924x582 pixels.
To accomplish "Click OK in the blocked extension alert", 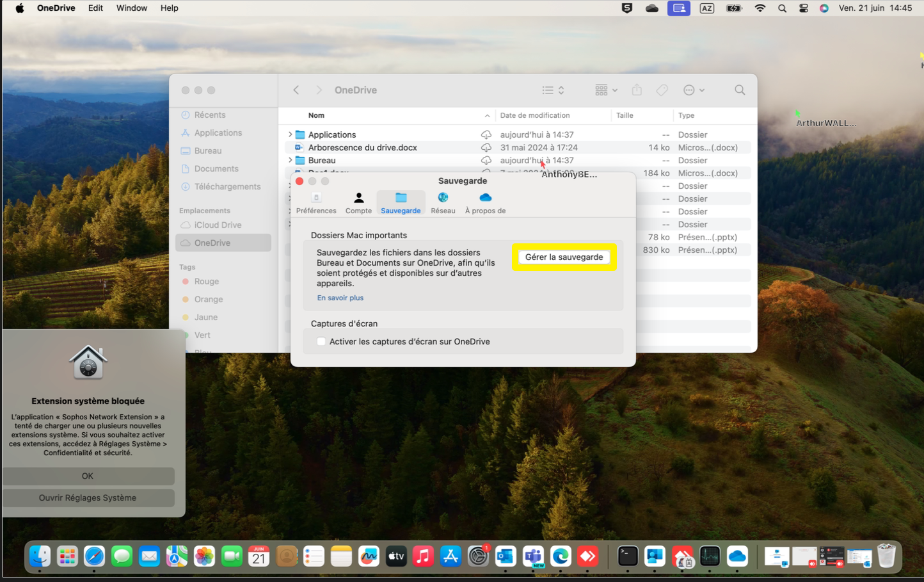I will click(88, 476).
